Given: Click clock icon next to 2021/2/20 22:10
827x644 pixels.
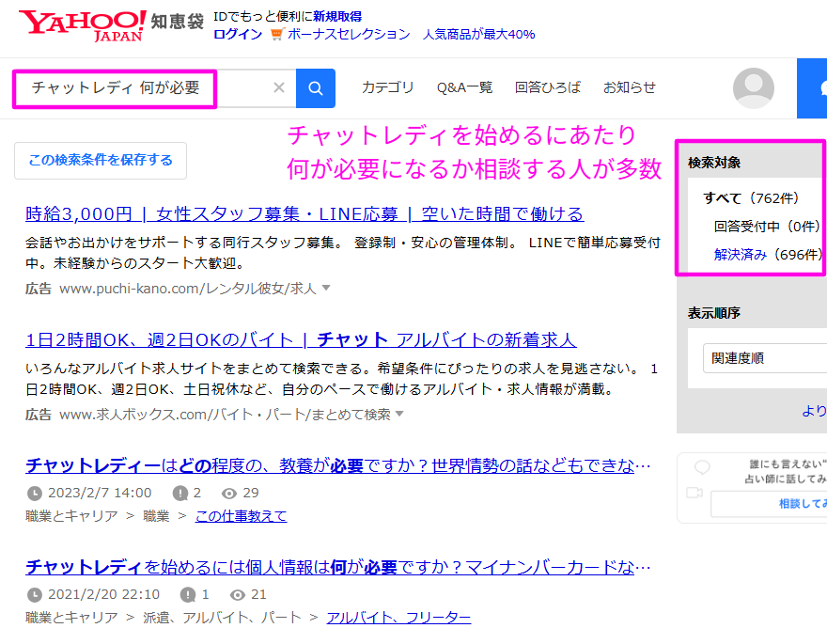Looking at the screenshot, I should coord(34,595).
